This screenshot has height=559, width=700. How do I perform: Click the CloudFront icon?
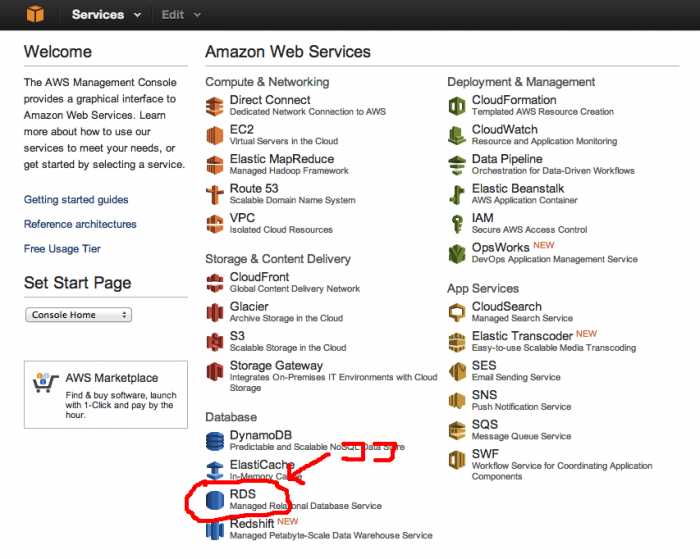point(215,283)
